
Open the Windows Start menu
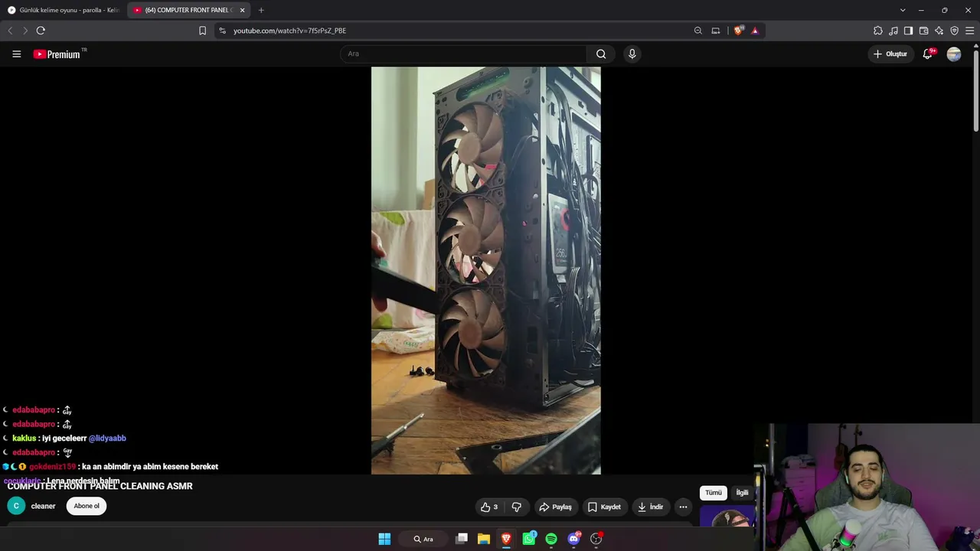pyautogui.click(x=384, y=539)
